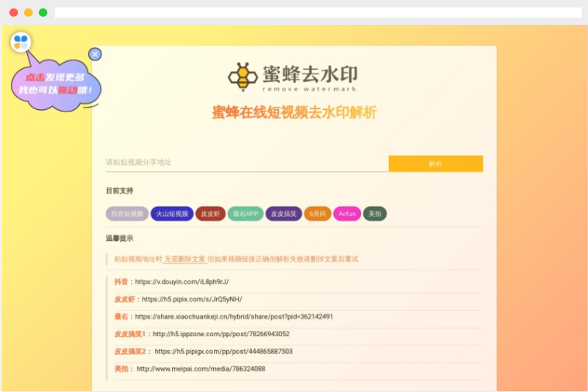The width and height of the screenshot is (588, 392).
Task: Open the ippzone.com example link
Action: point(222,334)
